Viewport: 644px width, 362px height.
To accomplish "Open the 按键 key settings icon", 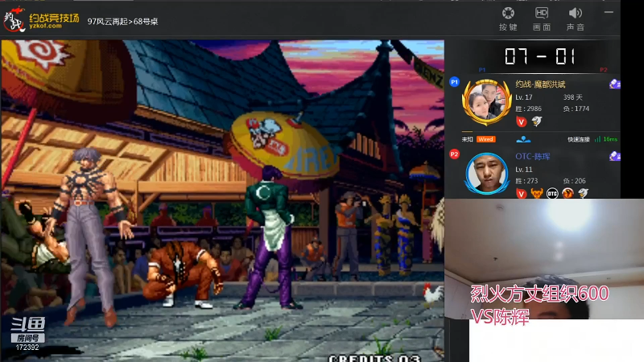I will click(x=508, y=19).
